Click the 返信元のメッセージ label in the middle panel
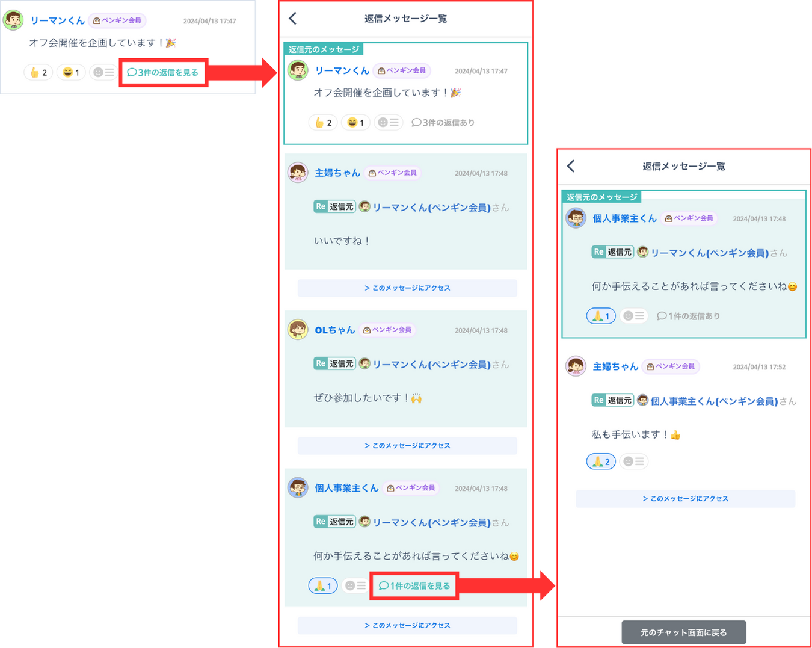 [x=324, y=49]
